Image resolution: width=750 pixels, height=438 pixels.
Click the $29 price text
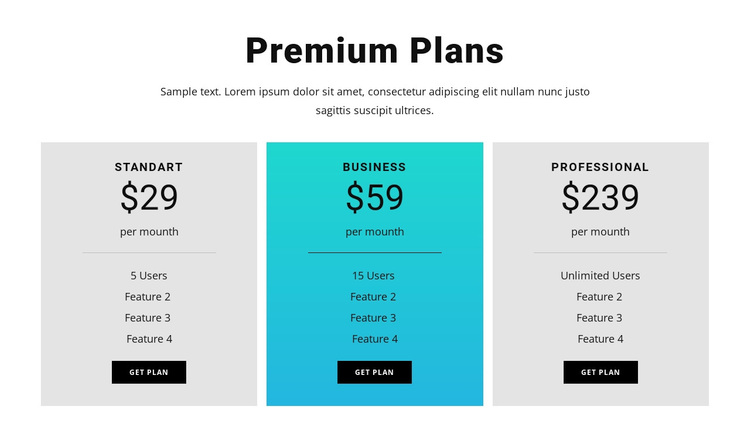pyautogui.click(x=149, y=197)
